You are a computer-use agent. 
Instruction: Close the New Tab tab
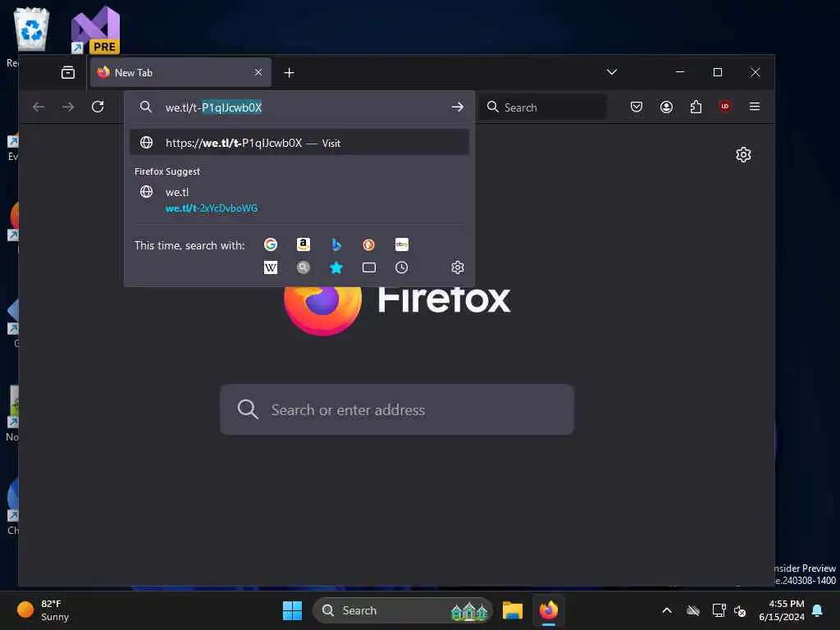(258, 72)
